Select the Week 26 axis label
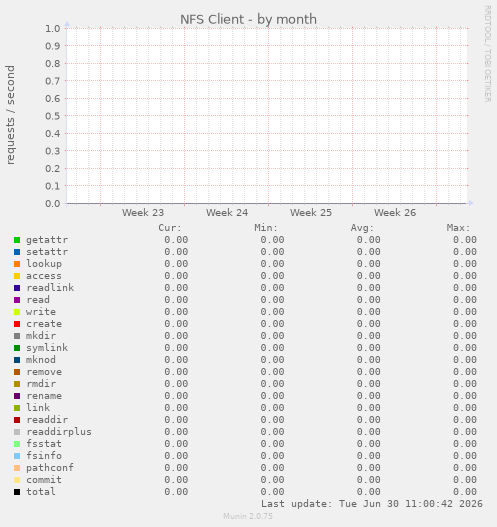Screen dimensions: 497x527 [x=395, y=213]
